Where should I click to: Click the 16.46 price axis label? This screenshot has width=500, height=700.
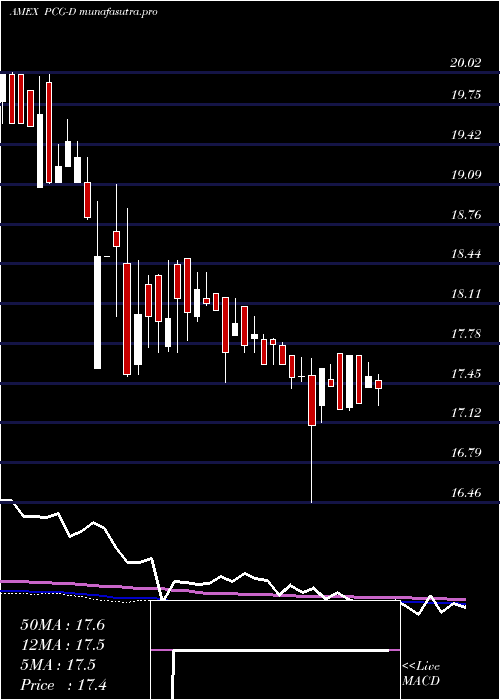pos(466,493)
